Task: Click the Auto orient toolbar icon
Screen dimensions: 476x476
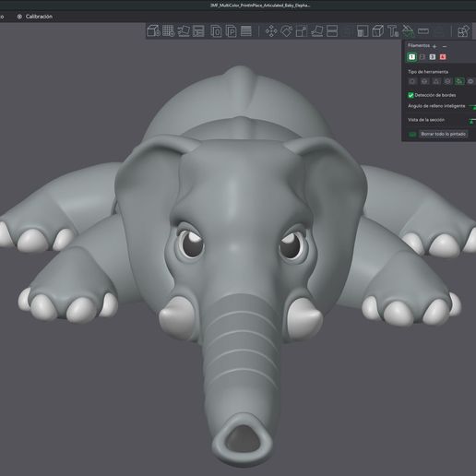Action: point(184,31)
